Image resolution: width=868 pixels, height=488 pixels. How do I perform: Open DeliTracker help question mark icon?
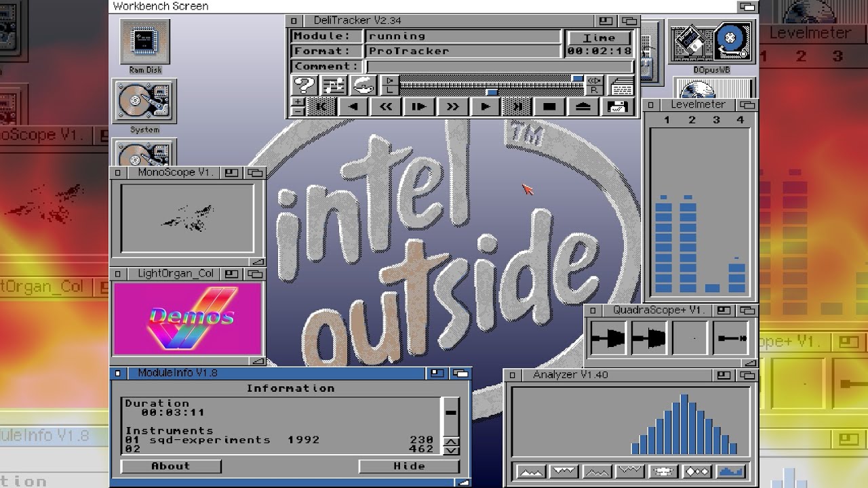pos(304,85)
